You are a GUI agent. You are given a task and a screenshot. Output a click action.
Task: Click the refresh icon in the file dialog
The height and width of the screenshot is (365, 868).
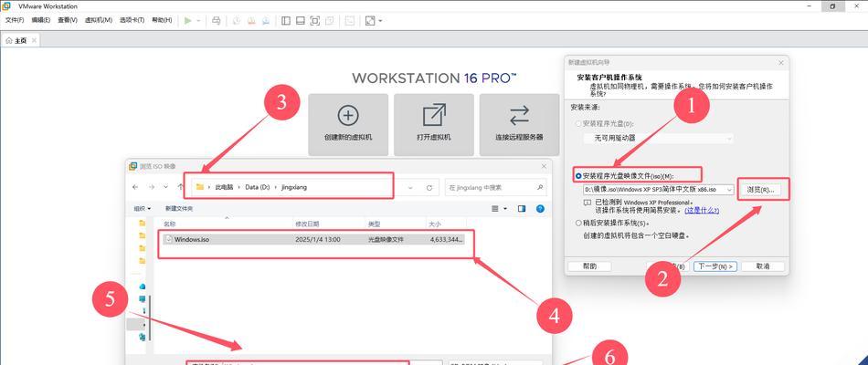point(429,188)
